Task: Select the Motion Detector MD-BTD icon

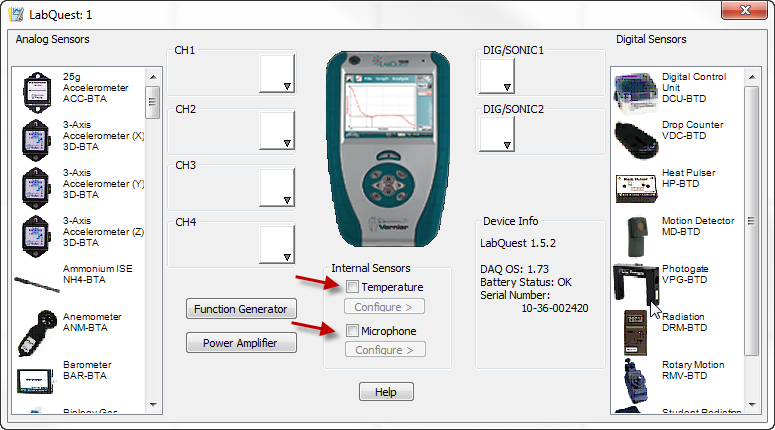Action: (637, 236)
